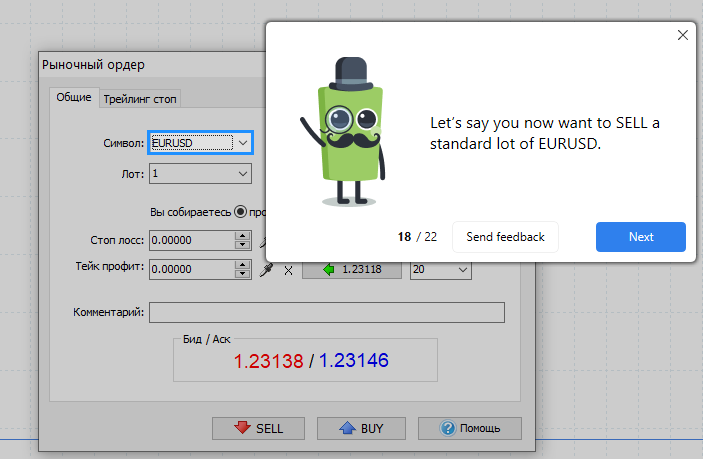Click into the Комментарий text field
703x459 pixels.
[326, 313]
